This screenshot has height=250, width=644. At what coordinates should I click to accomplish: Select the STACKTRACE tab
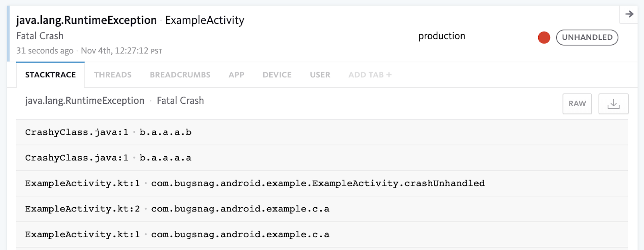[x=50, y=75]
